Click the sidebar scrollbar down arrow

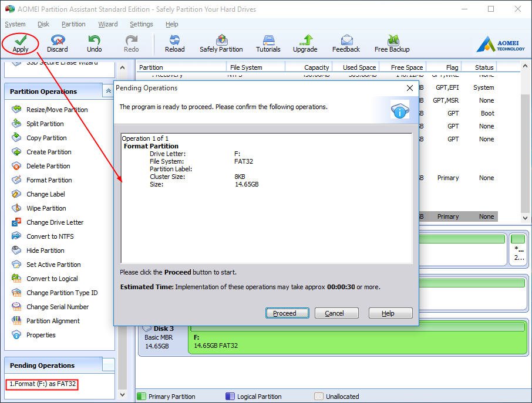point(123,394)
